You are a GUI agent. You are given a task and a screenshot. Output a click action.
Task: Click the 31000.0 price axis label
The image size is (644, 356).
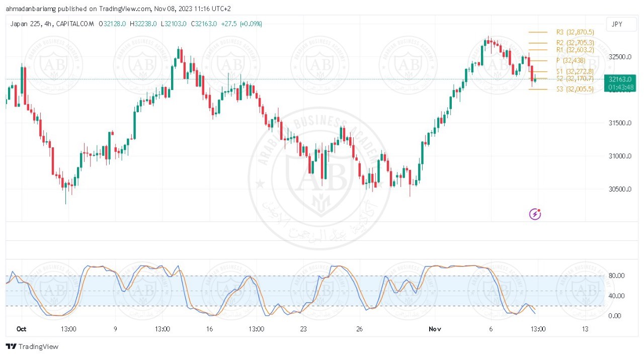tap(620, 156)
